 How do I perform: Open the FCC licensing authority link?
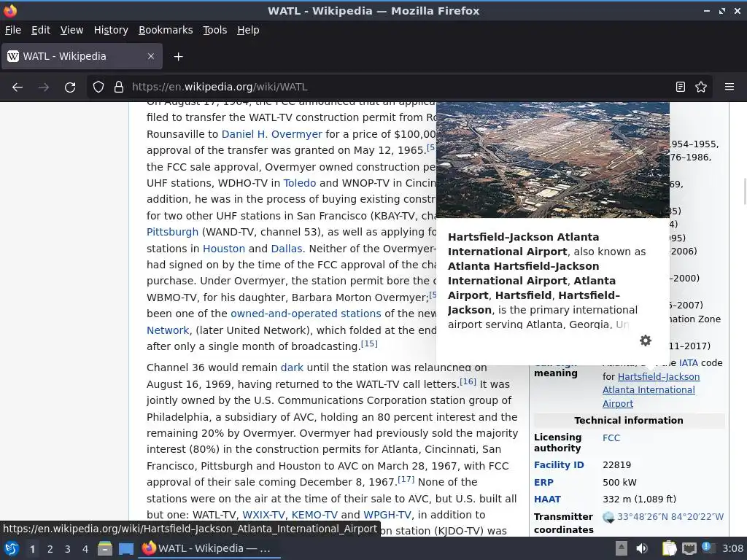point(611,438)
